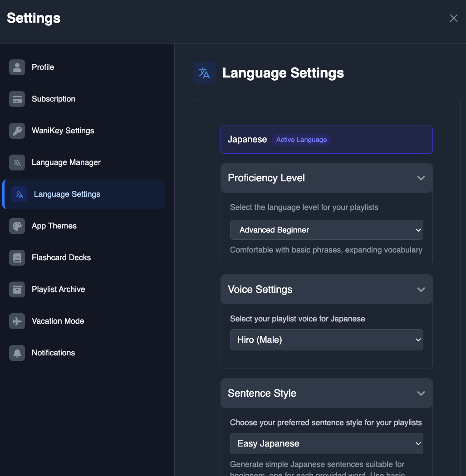The image size is (466, 476).
Task: Close the Settings dialog
Action: click(x=453, y=18)
